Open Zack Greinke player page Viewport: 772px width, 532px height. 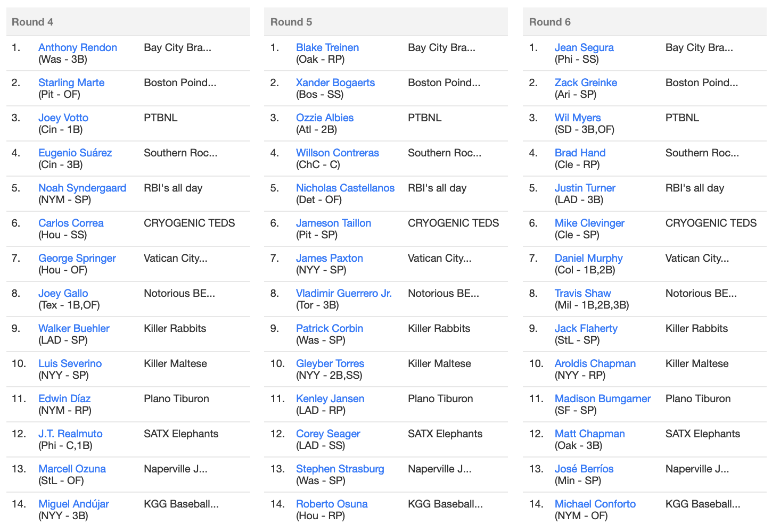tap(586, 82)
